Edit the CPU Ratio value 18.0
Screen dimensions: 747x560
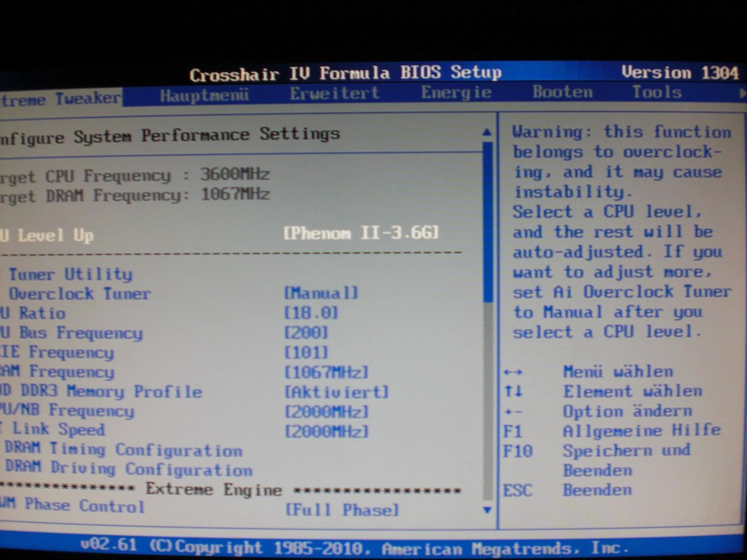(x=311, y=313)
